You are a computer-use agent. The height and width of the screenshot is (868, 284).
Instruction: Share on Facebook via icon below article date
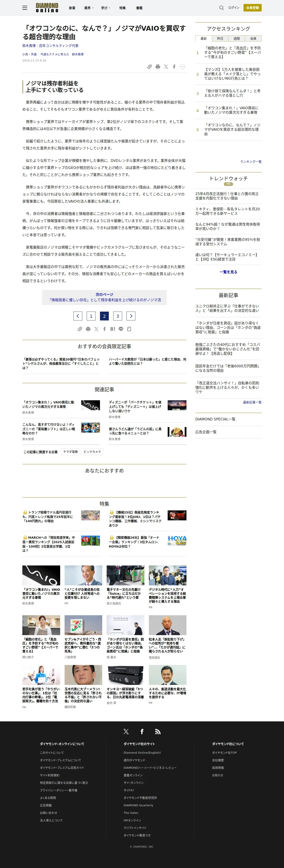click(174, 67)
